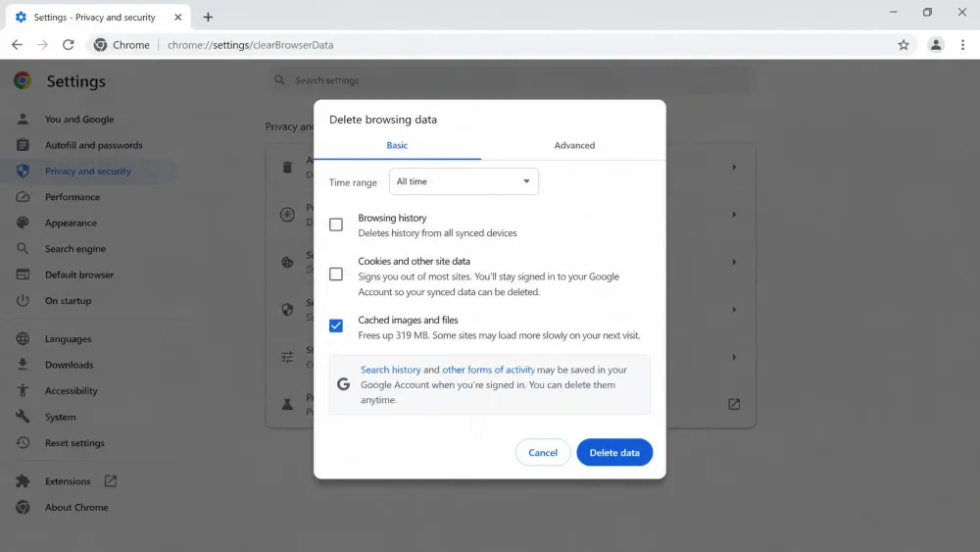Uncheck Cached images and files checkbox

(x=335, y=326)
